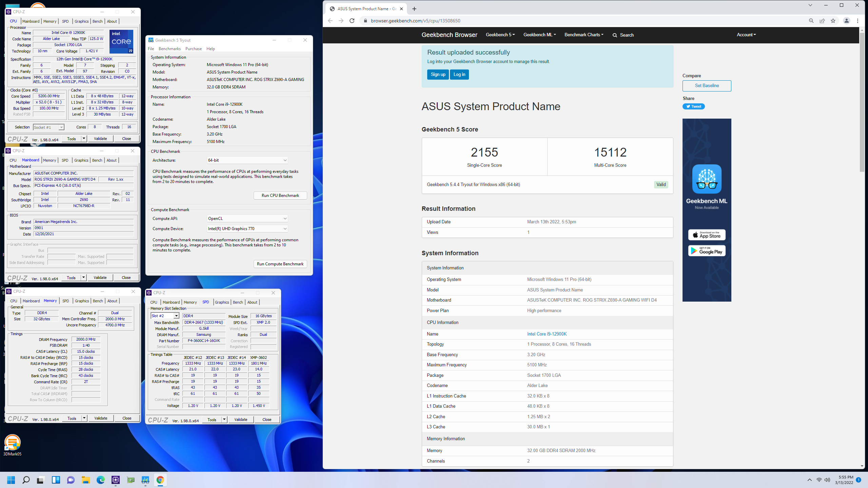Click the browser address bar URL

(x=415, y=21)
